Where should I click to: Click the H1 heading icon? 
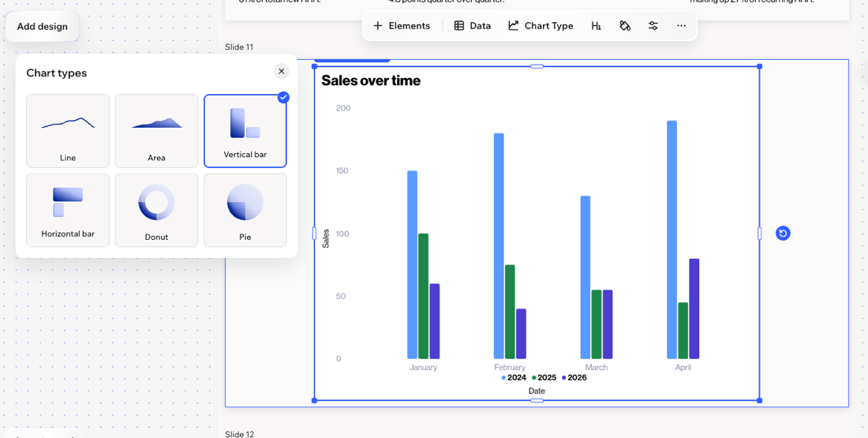tap(597, 25)
